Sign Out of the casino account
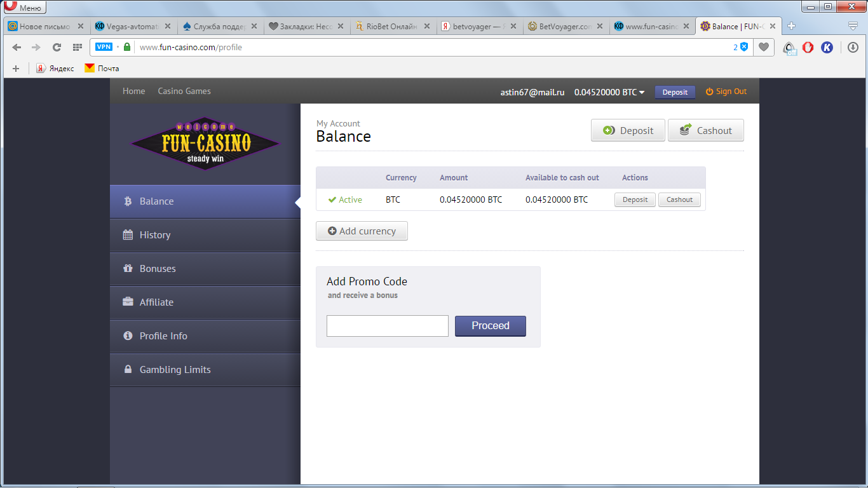The image size is (868, 488). coord(726,91)
